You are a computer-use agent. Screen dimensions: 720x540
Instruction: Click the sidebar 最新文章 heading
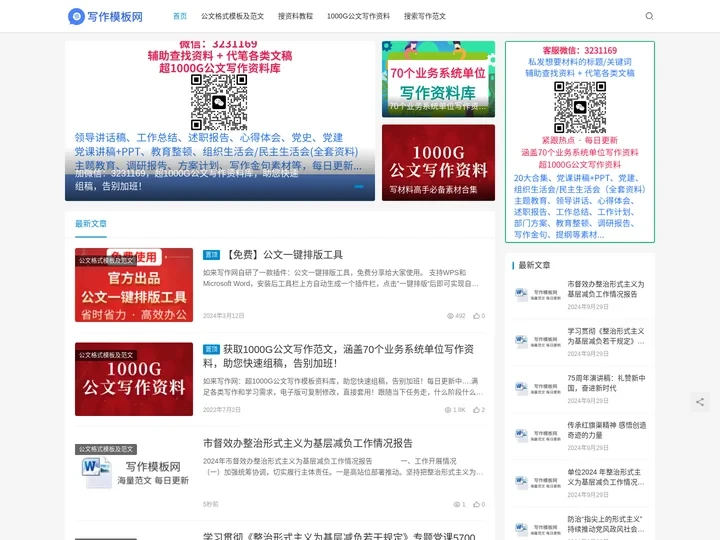534,265
